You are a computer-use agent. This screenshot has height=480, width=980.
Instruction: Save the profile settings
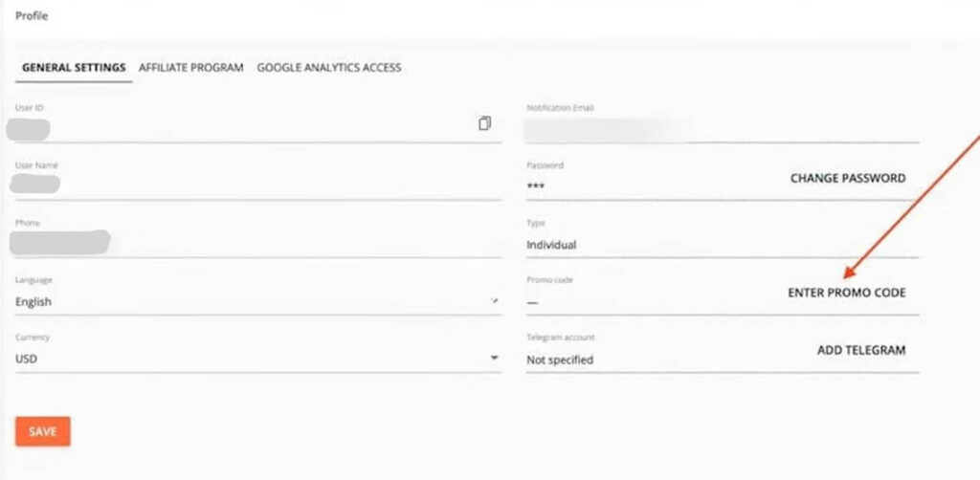(x=42, y=431)
